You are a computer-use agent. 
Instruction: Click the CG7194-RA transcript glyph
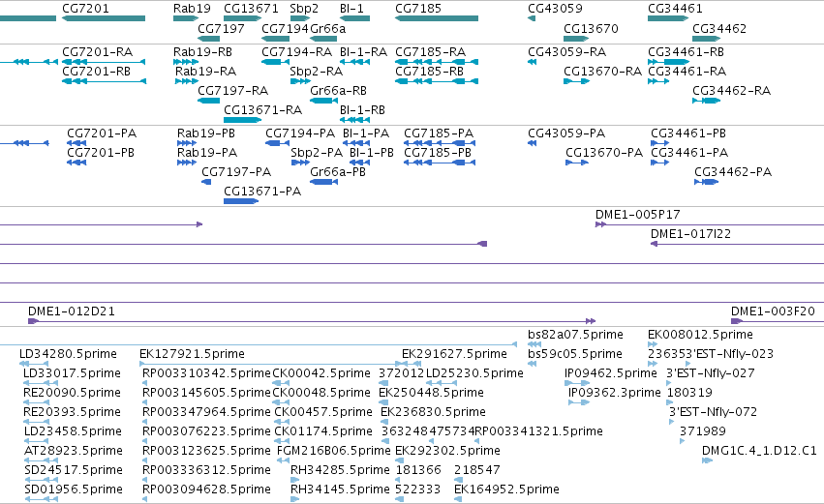pos(275,62)
